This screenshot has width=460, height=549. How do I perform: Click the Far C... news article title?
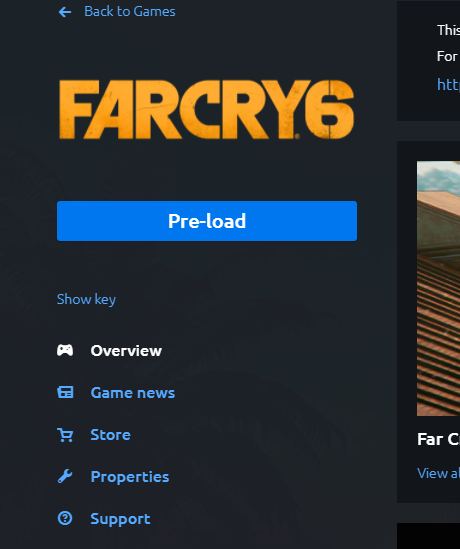pos(438,439)
